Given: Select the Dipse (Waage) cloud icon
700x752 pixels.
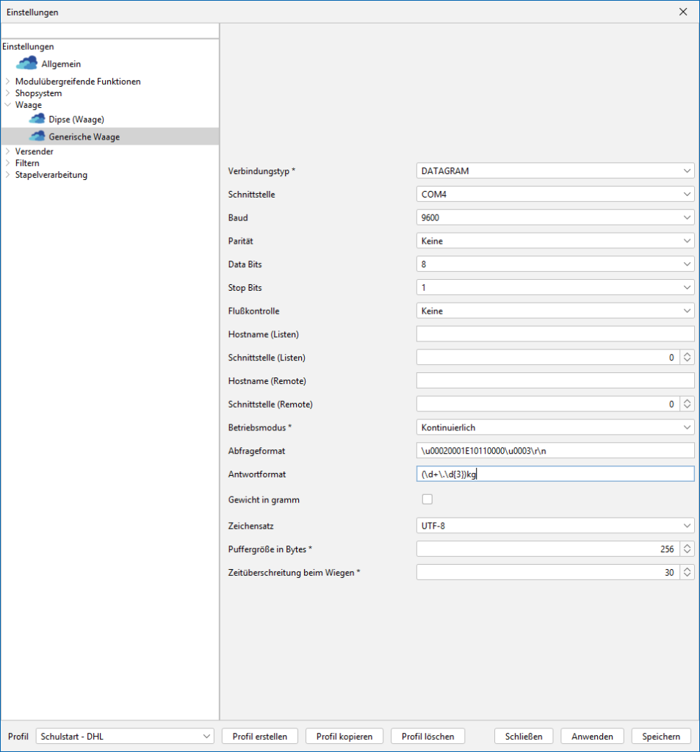Looking at the screenshot, I should [37, 119].
